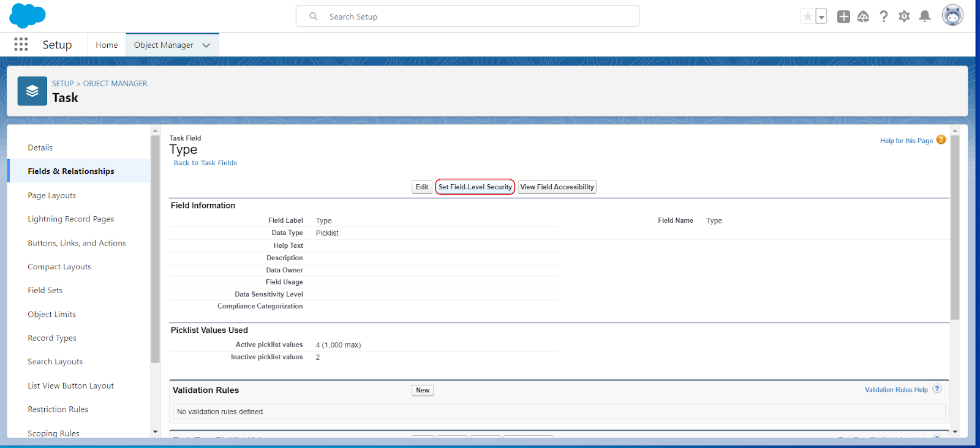This screenshot has height=448, width=980.
Task: Open the Help for this Page link
Action: point(907,141)
